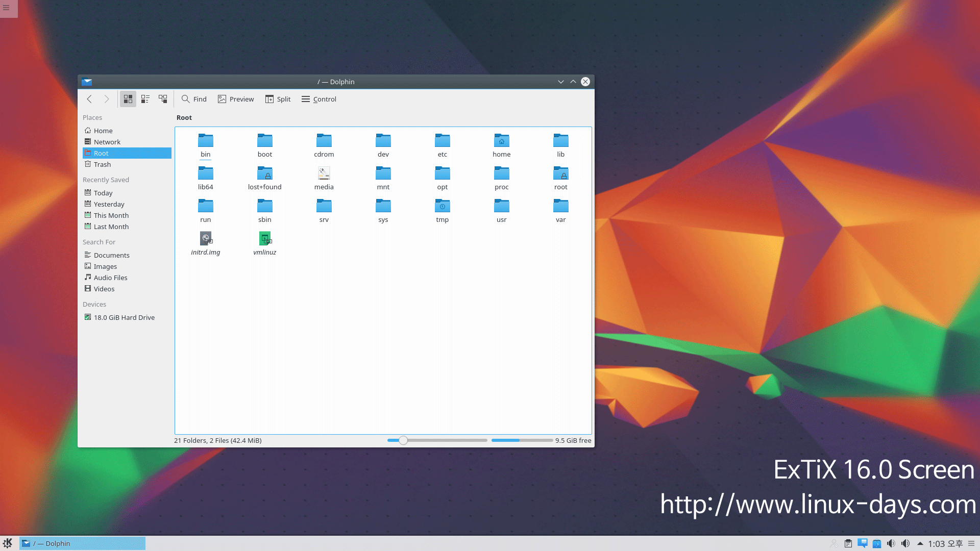Select the var folder icon
This screenshot has width=980, height=551.
[561, 206]
